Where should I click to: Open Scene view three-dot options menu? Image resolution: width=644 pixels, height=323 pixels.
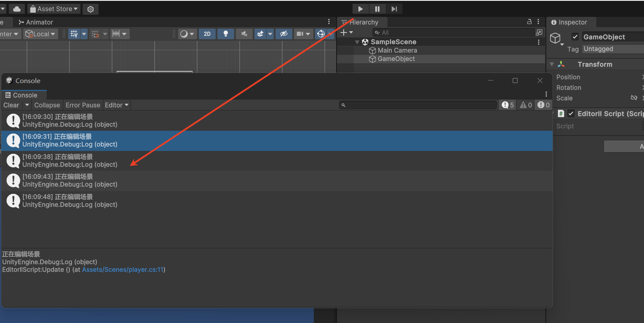click(329, 22)
